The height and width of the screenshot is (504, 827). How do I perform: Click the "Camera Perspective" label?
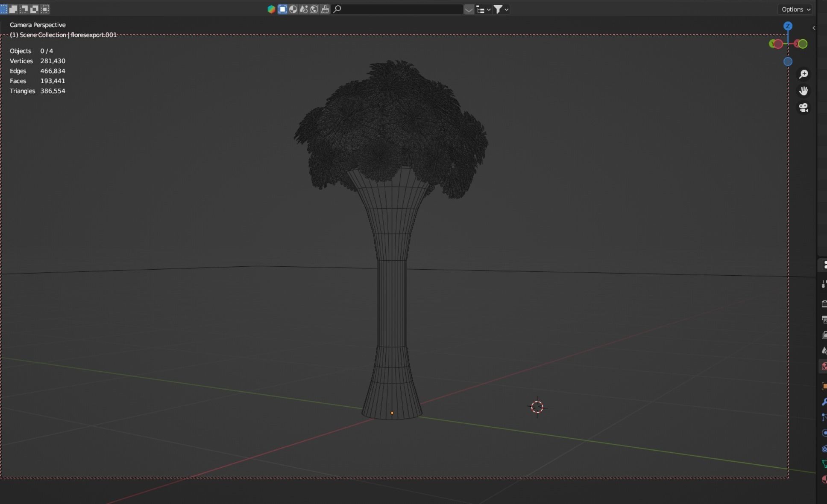(38, 25)
